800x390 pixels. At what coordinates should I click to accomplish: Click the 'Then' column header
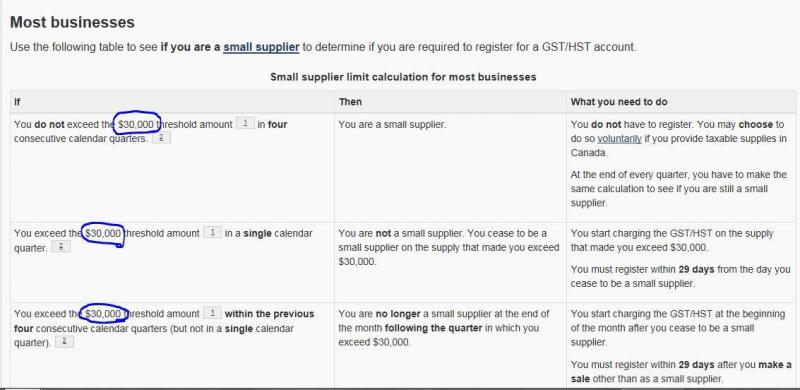point(350,102)
